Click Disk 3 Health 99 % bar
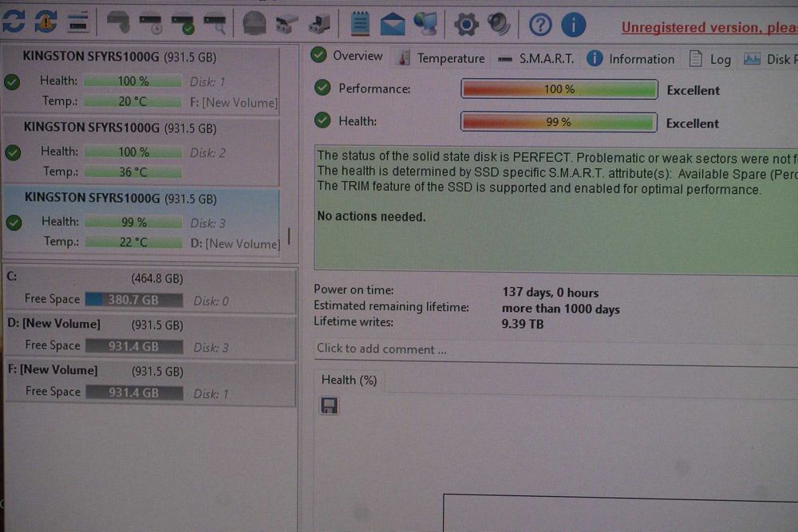Viewport: 798px width, 532px height. tap(134, 222)
